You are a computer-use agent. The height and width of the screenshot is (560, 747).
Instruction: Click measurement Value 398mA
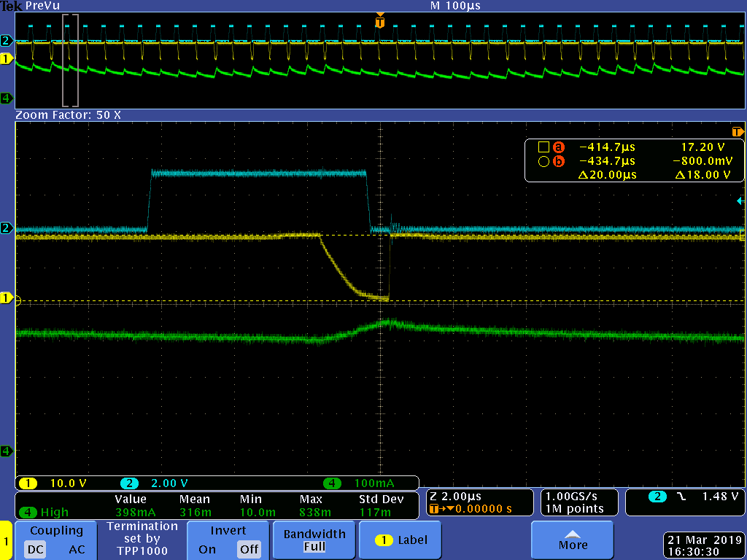135,513
